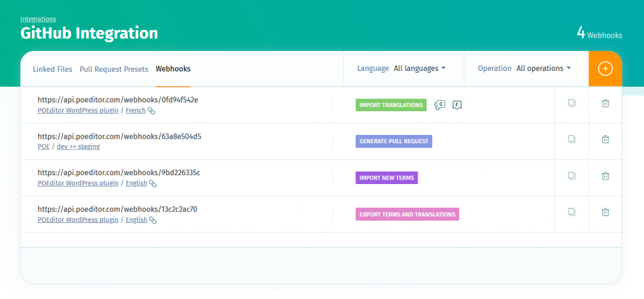Open English link in 13c2c2ac70 row
The width and height of the screenshot is (644, 299).
(136, 220)
